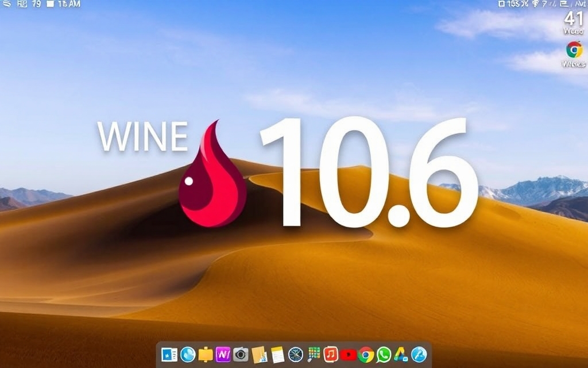Image resolution: width=588 pixels, height=368 pixels.
Task: Open the colorful grid app in the dock
Action: pyautogui.click(x=314, y=354)
